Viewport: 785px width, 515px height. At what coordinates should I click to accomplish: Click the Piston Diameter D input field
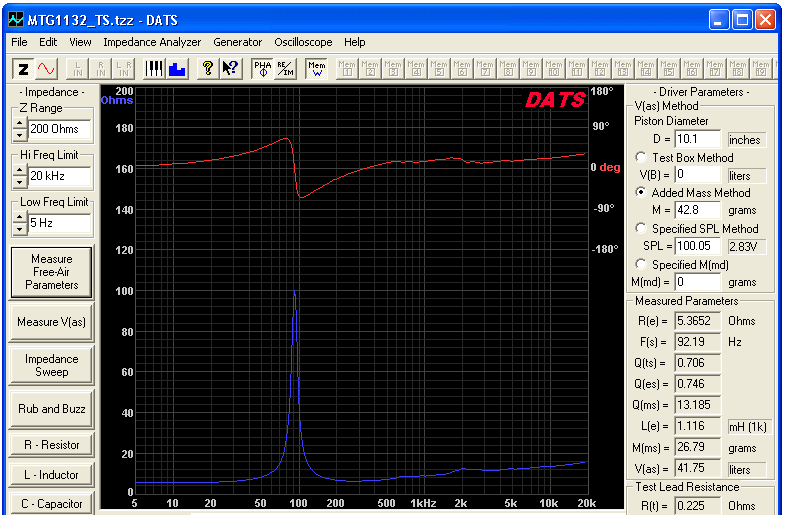coord(697,139)
